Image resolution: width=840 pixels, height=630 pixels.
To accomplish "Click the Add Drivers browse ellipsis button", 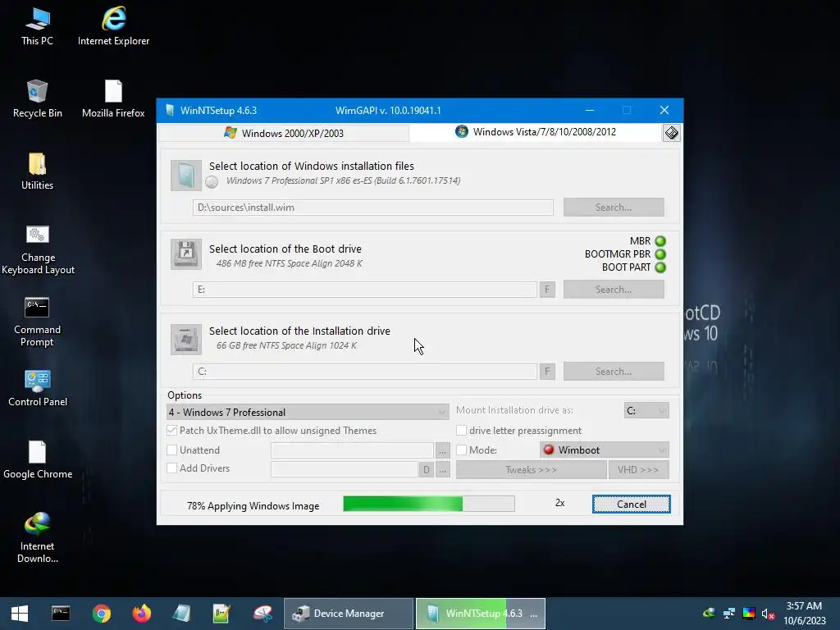I will (442, 470).
